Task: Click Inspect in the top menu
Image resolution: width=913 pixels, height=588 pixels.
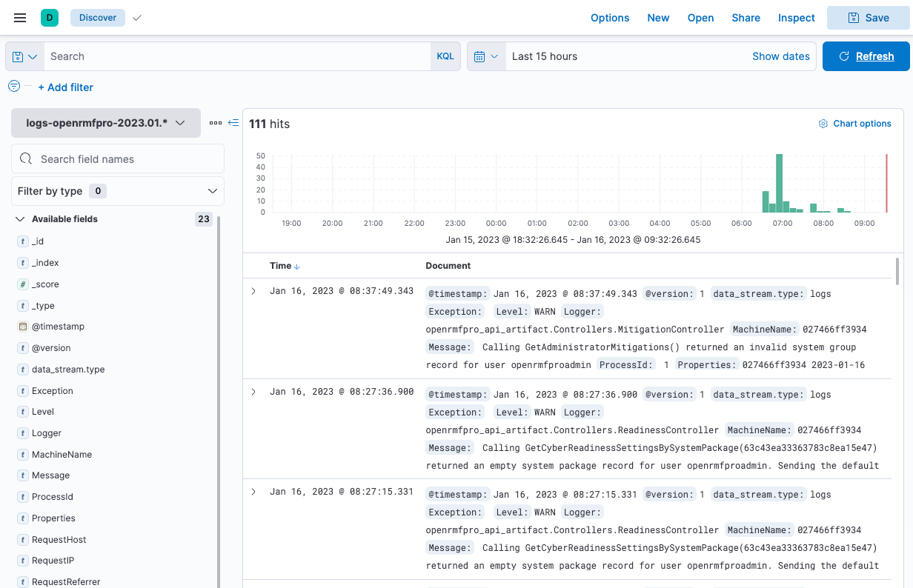Action: [x=797, y=18]
